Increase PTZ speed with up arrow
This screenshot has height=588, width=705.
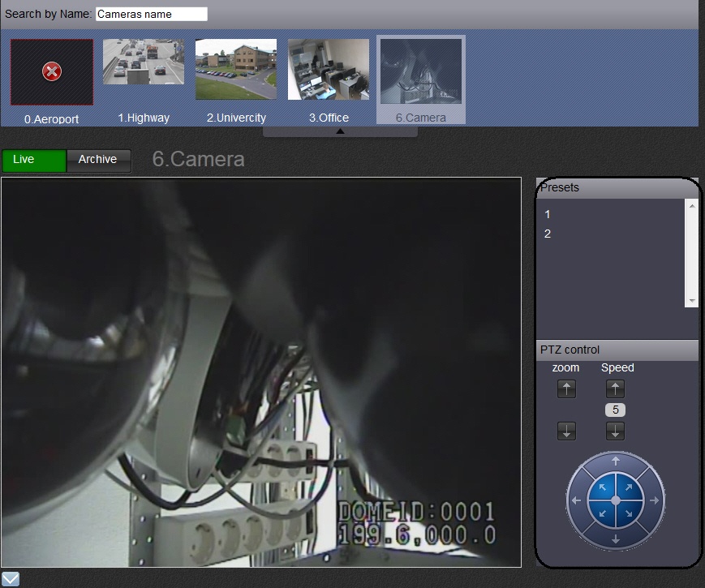615,389
